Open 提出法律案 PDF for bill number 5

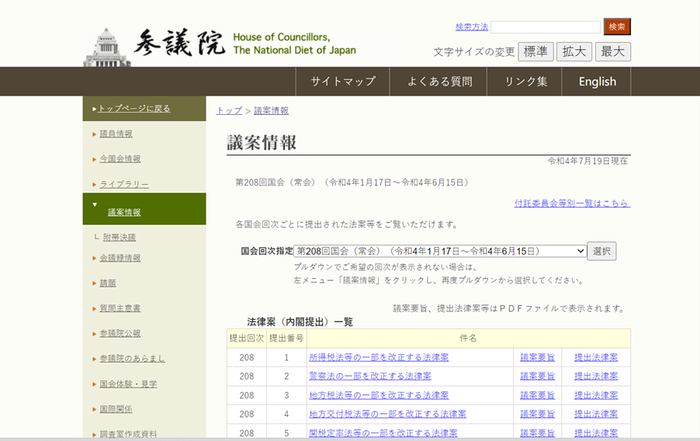[596, 433]
